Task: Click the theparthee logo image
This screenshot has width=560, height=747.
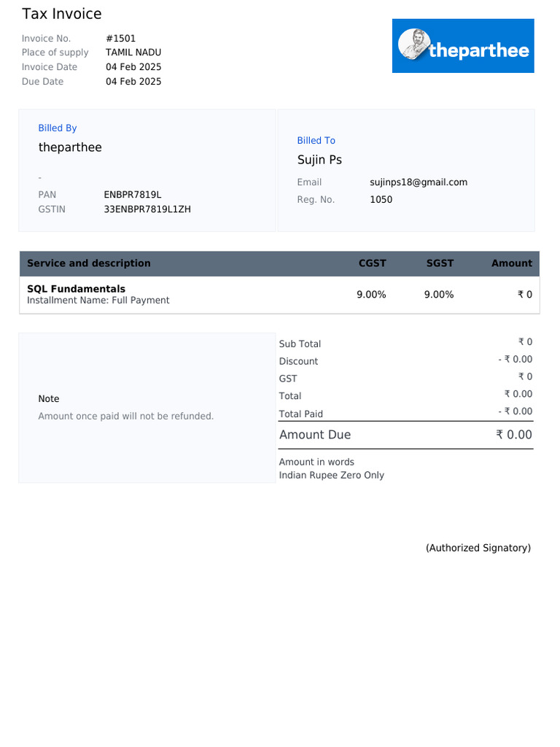Action: tap(463, 46)
